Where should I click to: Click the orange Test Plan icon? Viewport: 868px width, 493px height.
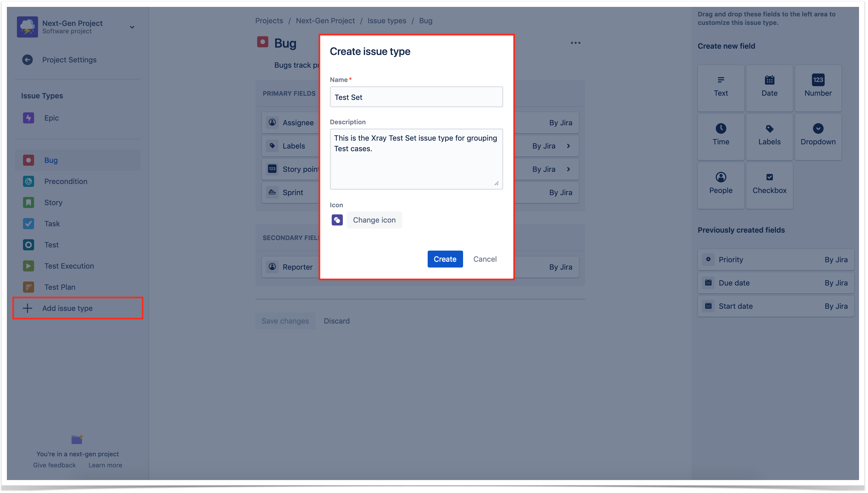pyautogui.click(x=29, y=287)
